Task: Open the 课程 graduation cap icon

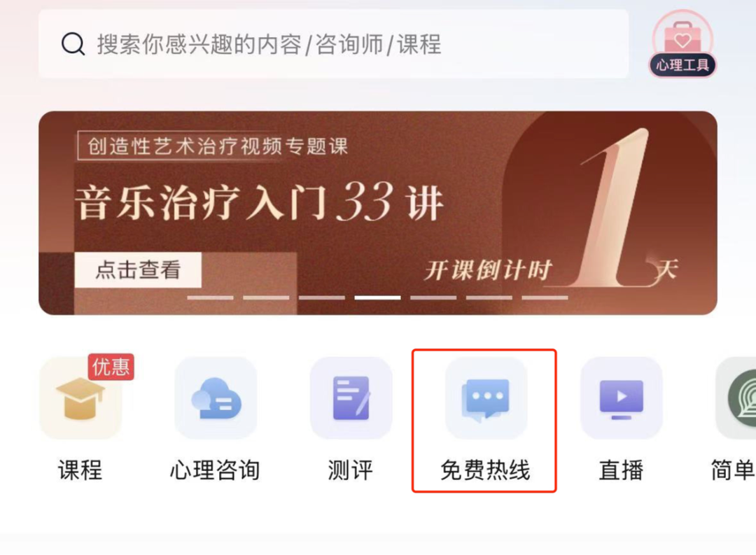Action: click(80, 398)
